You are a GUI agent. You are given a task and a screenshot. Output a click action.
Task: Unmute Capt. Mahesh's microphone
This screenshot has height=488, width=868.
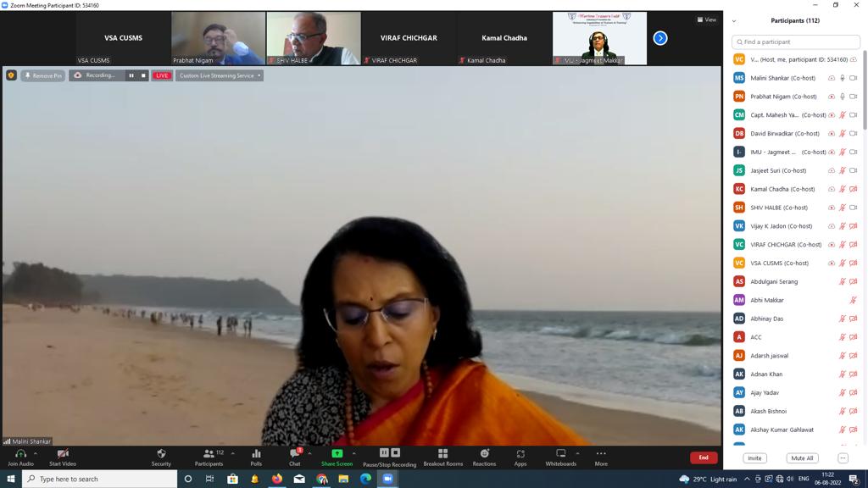click(842, 115)
